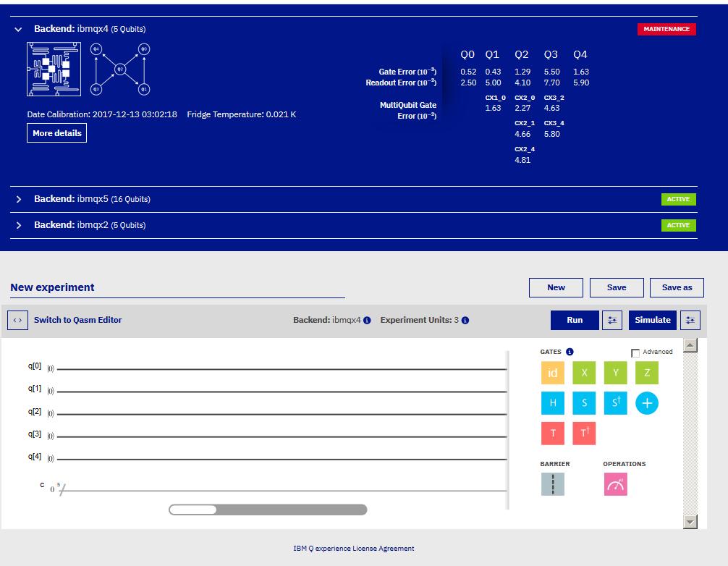Viewport: 728px width, 566px height.
Task: Click the Save as button
Action: pyautogui.click(x=677, y=287)
